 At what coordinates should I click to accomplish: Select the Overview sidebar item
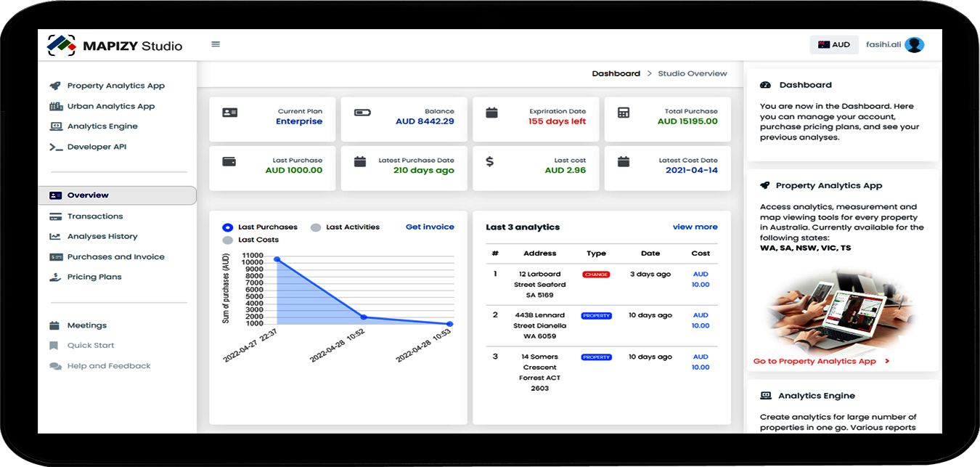click(x=117, y=195)
